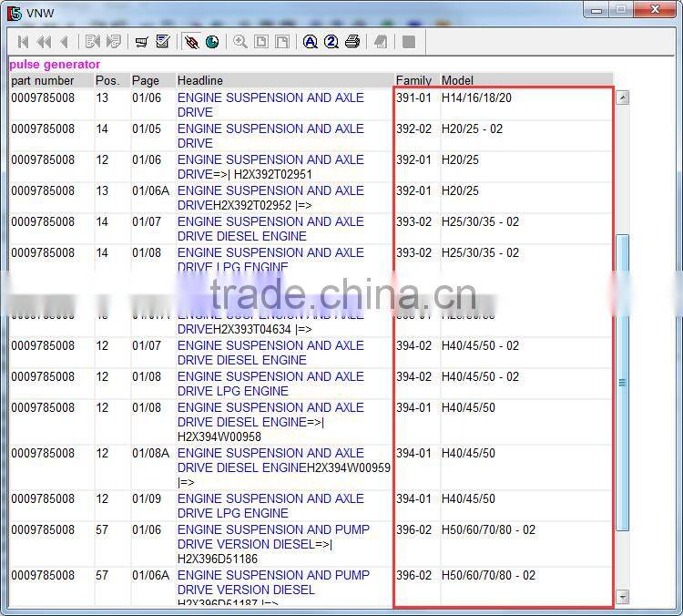The height and width of the screenshot is (616, 683).
Task: Print using the printer icon
Action: click(352, 42)
